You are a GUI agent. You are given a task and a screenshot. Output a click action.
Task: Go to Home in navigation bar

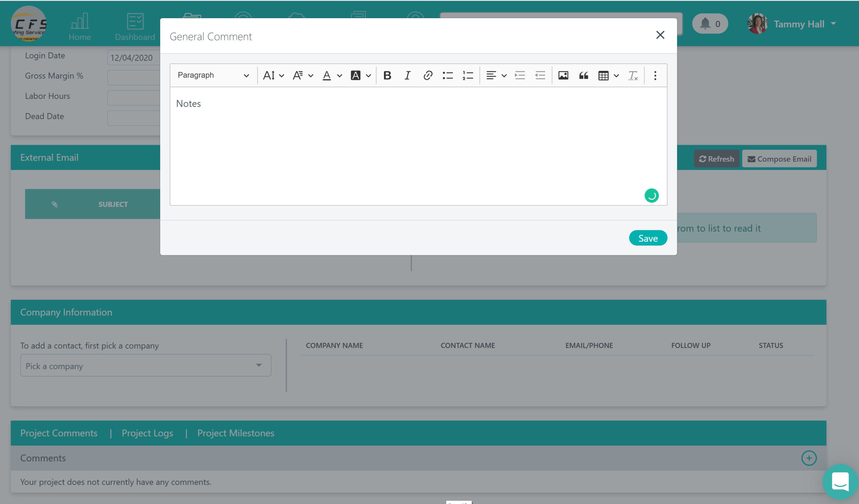coord(79,26)
